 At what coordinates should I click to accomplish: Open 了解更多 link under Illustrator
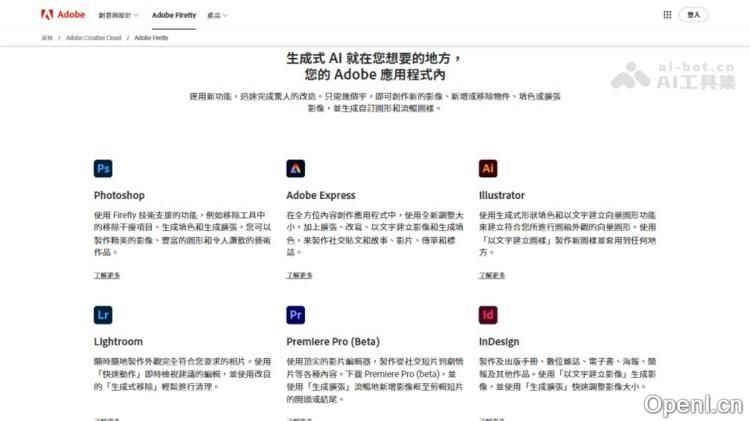(492, 275)
